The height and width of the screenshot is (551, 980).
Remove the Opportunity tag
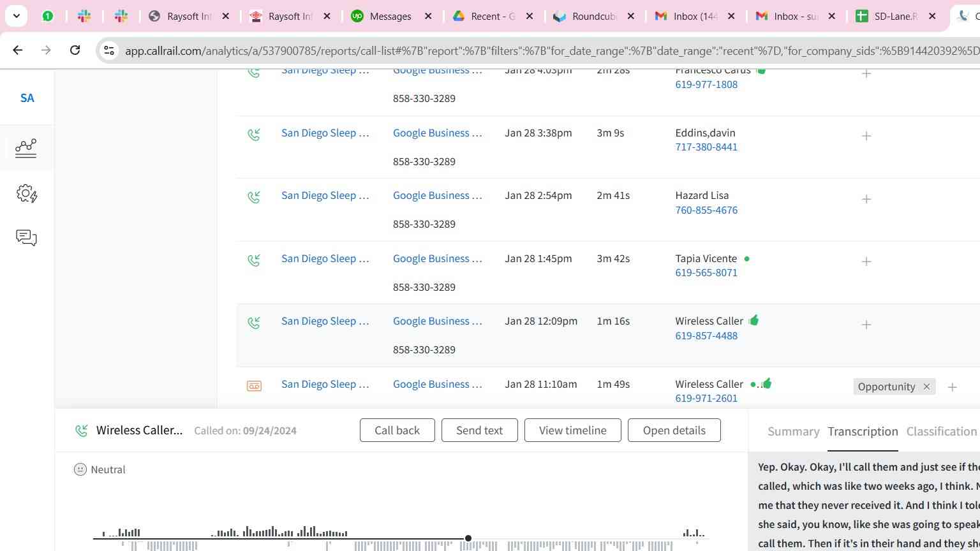[926, 386]
